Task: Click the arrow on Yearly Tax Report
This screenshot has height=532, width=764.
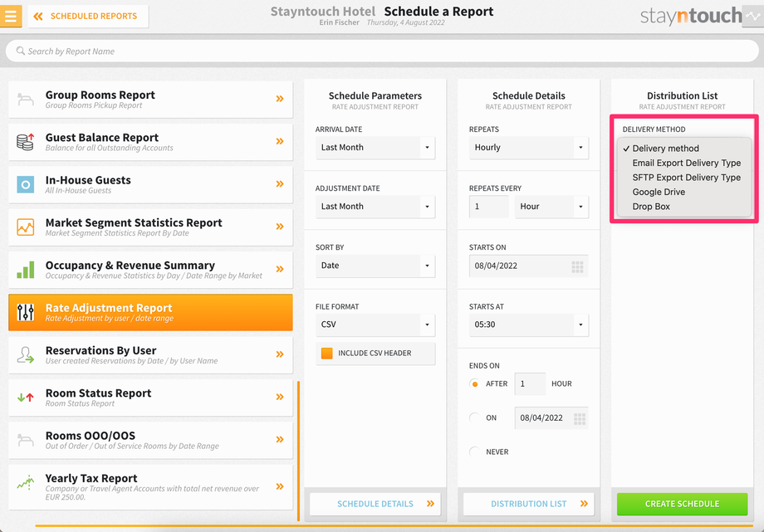Action: pyautogui.click(x=280, y=486)
